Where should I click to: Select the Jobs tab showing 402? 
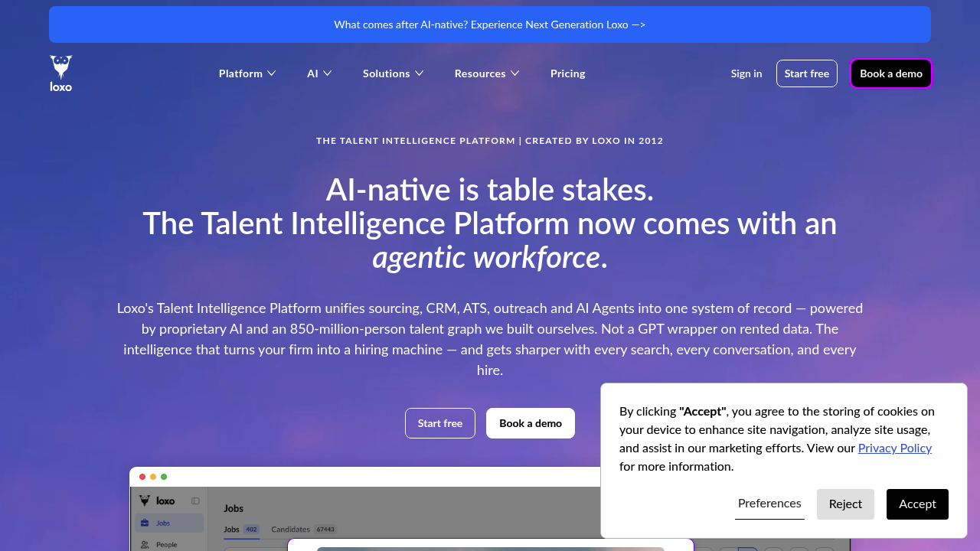(241, 529)
